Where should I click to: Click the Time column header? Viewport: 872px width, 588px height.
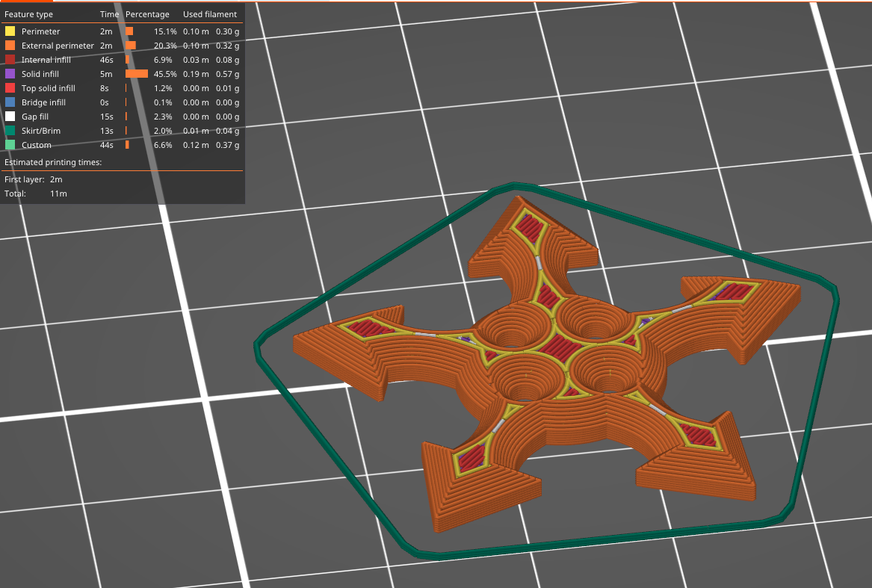coord(110,14)
